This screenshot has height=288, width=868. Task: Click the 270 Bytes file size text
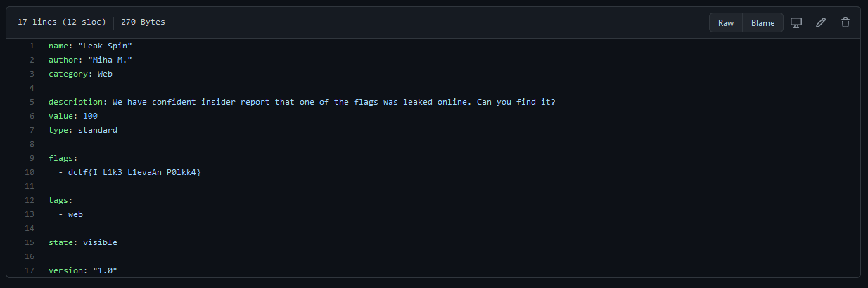coord(143,22)
